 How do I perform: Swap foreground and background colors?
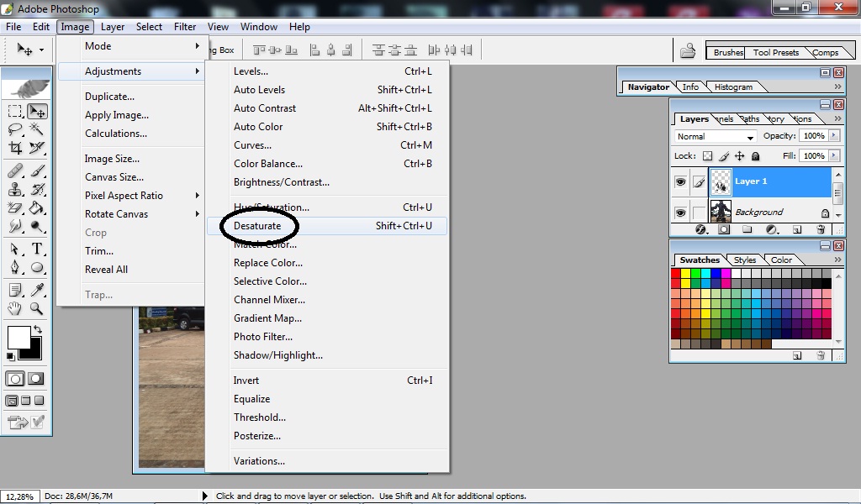click(x=37, y=329)
